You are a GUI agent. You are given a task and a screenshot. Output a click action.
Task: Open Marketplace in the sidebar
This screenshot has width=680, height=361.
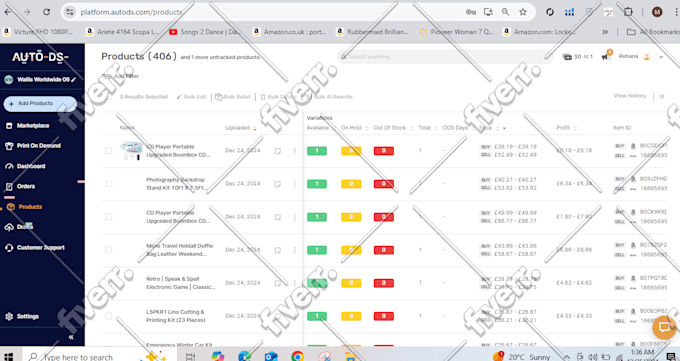[x=33, y=126]
